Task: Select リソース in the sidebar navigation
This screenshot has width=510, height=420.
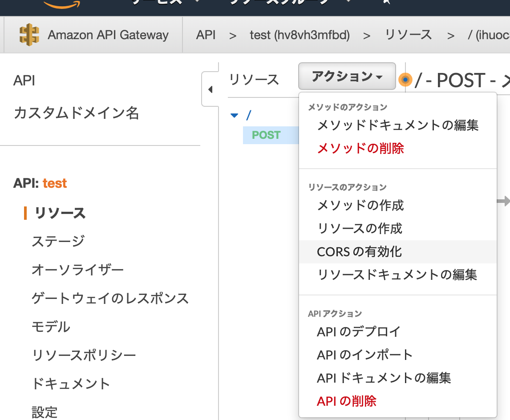Action: point(60,213)
